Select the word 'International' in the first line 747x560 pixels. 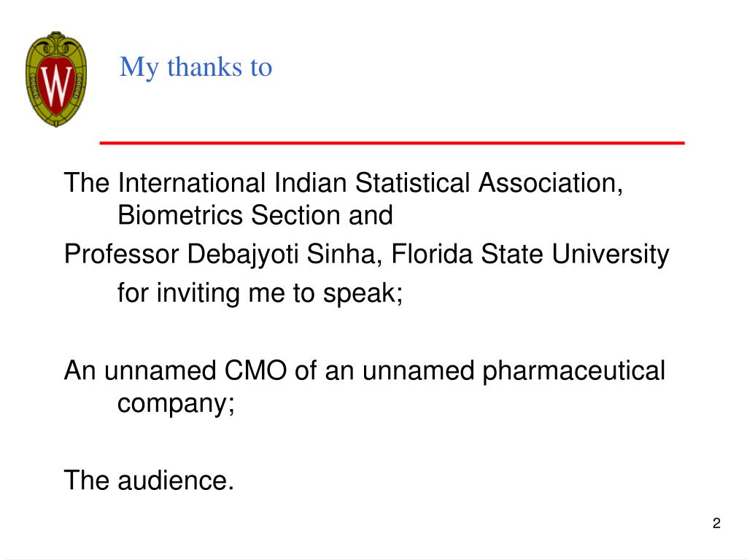click(192, 183)
